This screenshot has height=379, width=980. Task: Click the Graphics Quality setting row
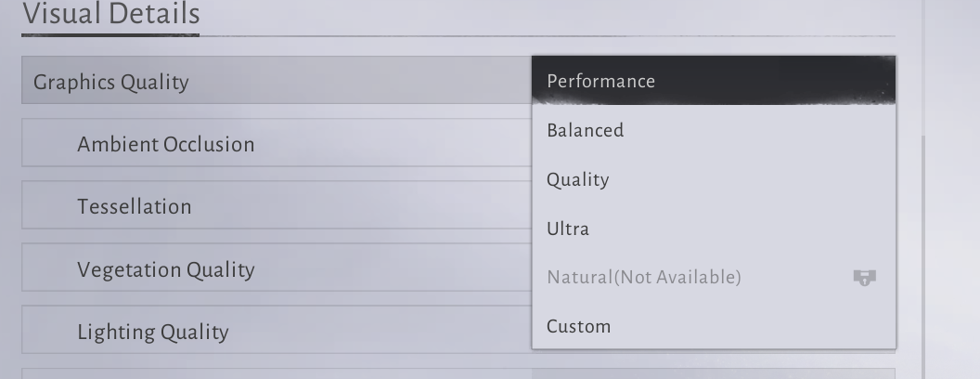[x=277, y=82]
